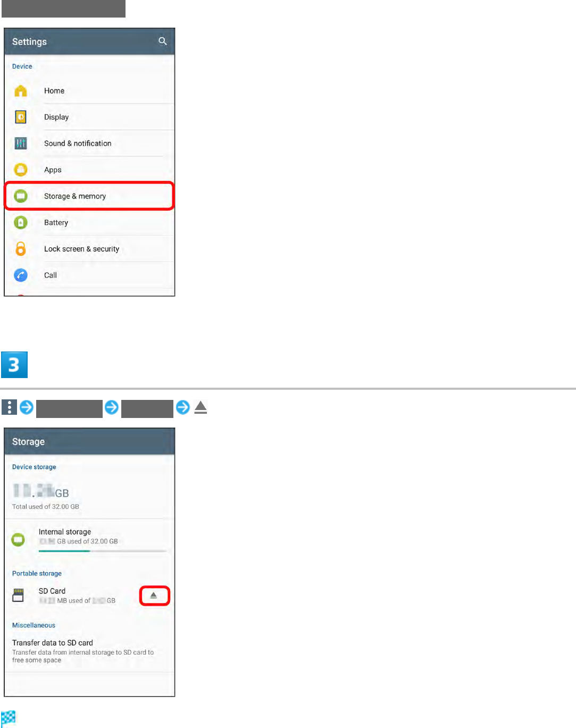Viewport: 576px width, 728px height.
Task: Open the Home settings icon
Action: point(21,91)
